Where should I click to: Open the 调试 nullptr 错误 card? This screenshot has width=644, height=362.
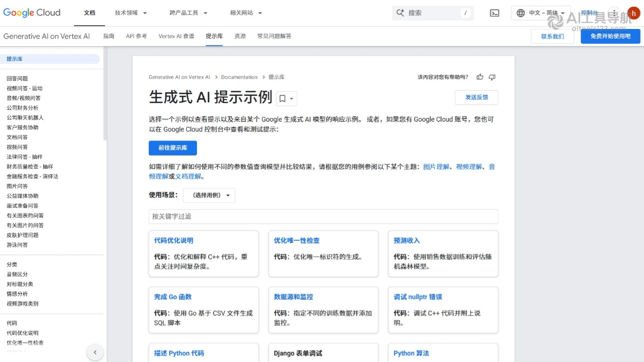coord(443,310)
